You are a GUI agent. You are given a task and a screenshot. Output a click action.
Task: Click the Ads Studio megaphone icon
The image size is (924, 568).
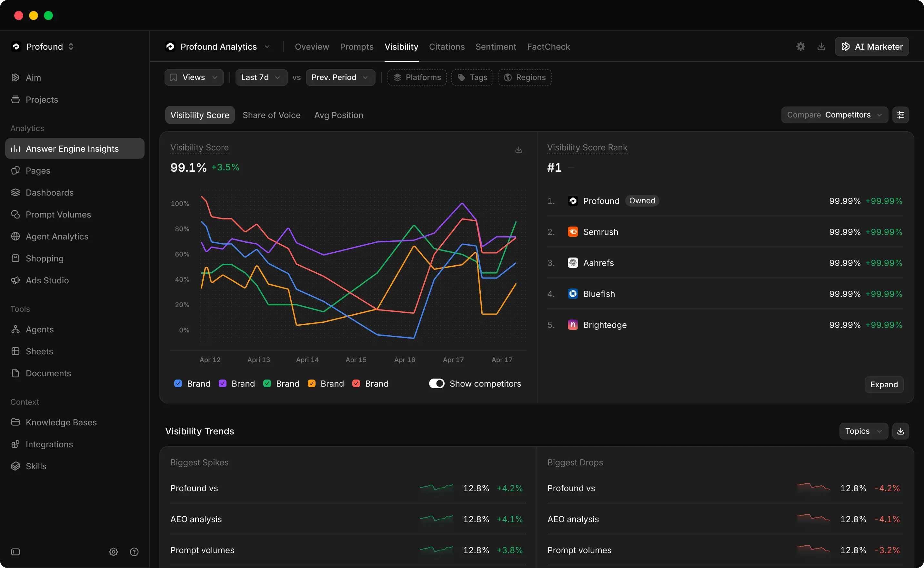(x=15, y=280)
